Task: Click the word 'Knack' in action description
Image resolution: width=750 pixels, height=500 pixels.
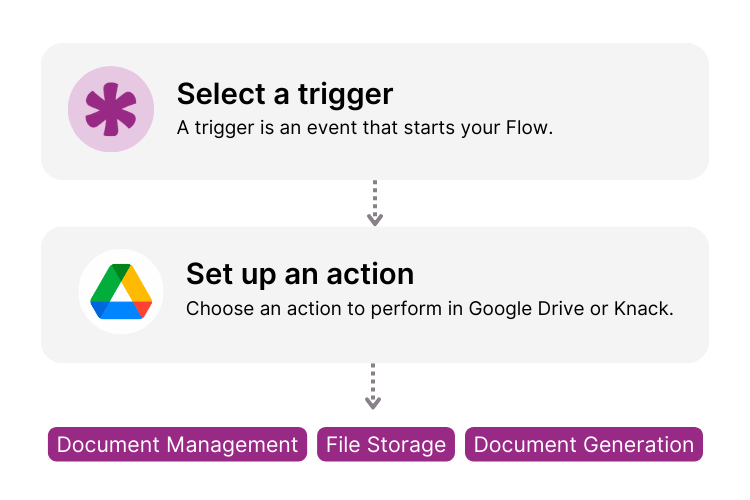Action: pyautogui.click(x=644, y=308)
